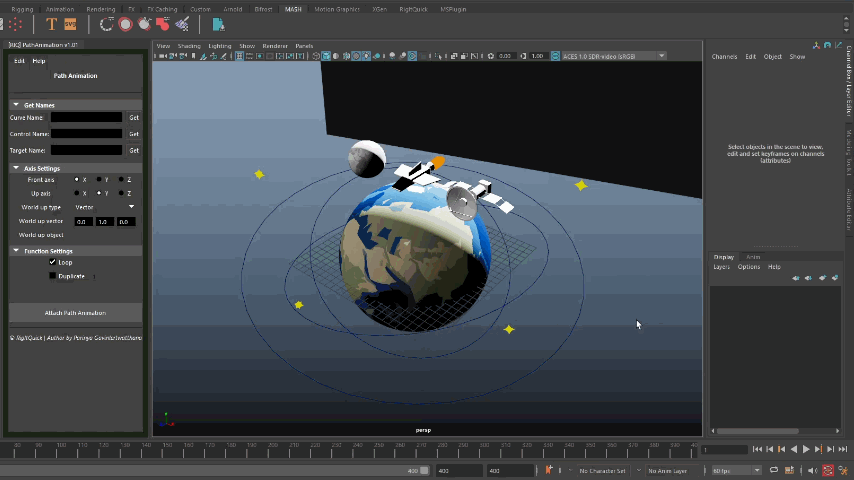Image resolution: width=854 pixels, height=480 pixels.
Task: Play the animation backwards
Action: tap(794, 449)
